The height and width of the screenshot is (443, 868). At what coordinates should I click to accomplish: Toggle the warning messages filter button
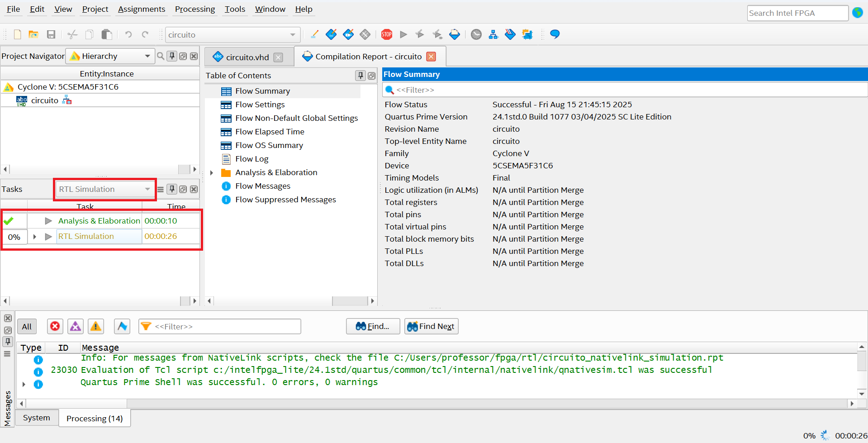[95, 326]
